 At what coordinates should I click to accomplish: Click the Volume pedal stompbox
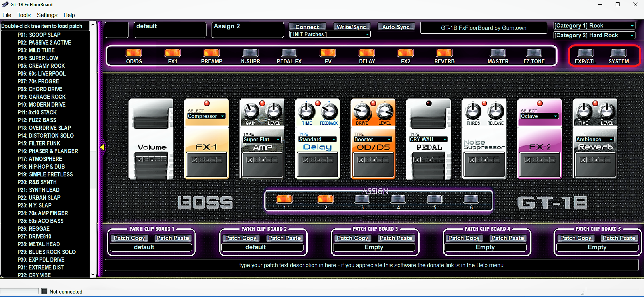coord(151,139)
